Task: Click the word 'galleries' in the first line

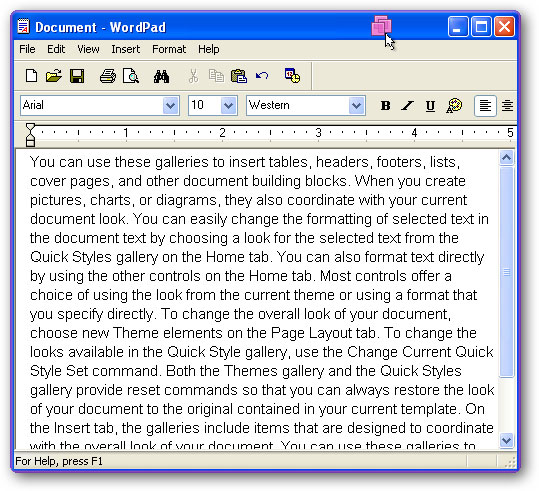Action: tap(182, 162)
